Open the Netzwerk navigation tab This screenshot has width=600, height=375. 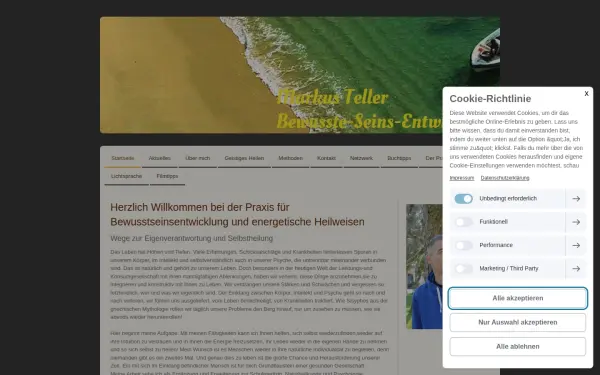[x=361, y=158]
